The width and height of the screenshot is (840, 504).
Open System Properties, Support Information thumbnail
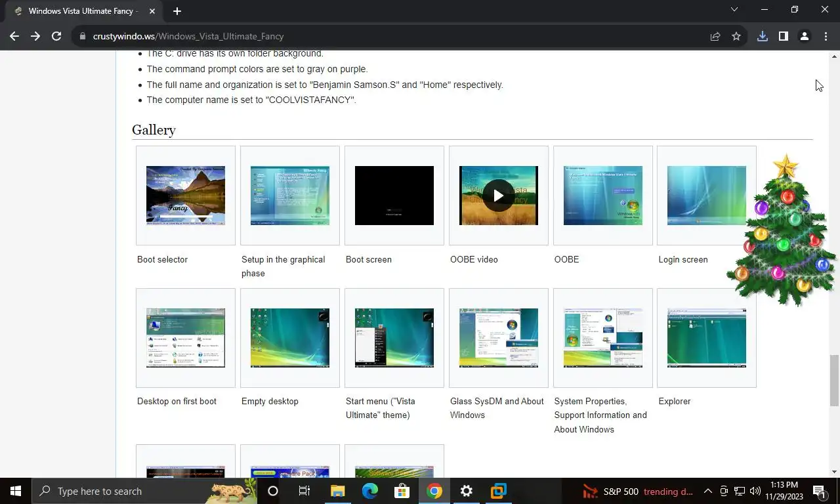[603, 338]
